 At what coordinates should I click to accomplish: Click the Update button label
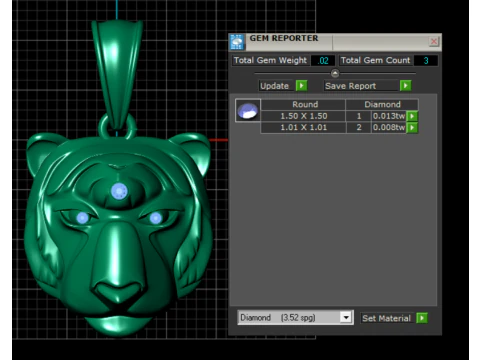point(274,86)
